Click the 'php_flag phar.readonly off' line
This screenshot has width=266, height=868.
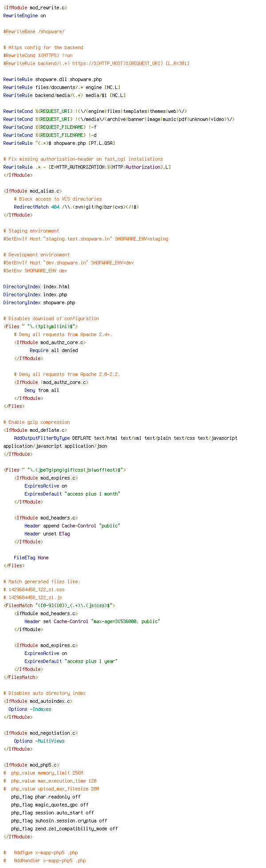[46, 797]
